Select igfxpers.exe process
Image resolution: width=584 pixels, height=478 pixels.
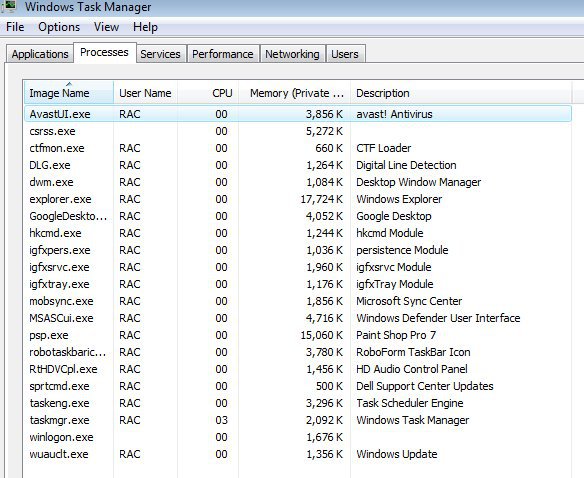point(298,250)
